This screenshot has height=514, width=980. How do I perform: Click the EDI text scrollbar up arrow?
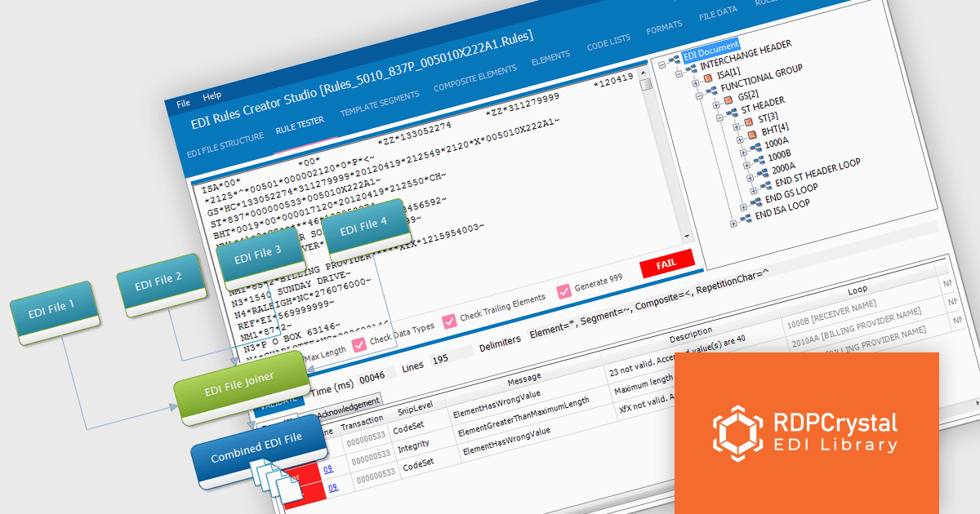coord(644,73)
